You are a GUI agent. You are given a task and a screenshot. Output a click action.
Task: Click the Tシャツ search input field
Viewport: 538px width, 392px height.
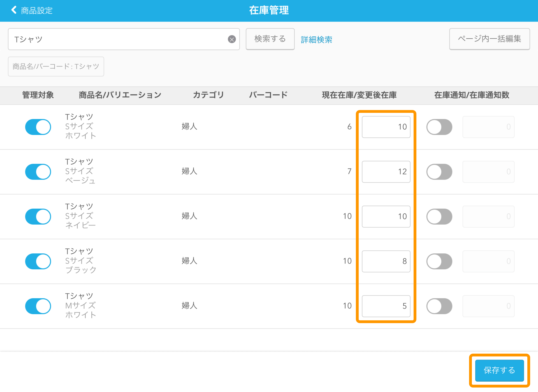124,39
